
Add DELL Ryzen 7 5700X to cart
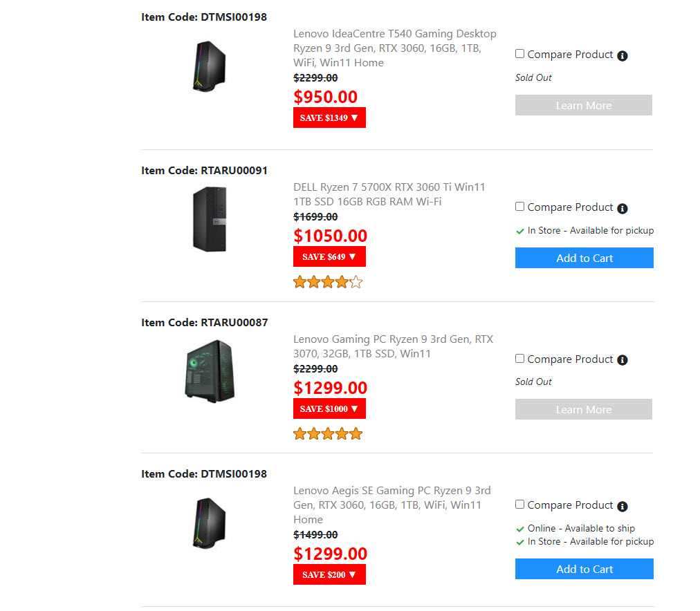pyautogui.click(x=584, y=258)
